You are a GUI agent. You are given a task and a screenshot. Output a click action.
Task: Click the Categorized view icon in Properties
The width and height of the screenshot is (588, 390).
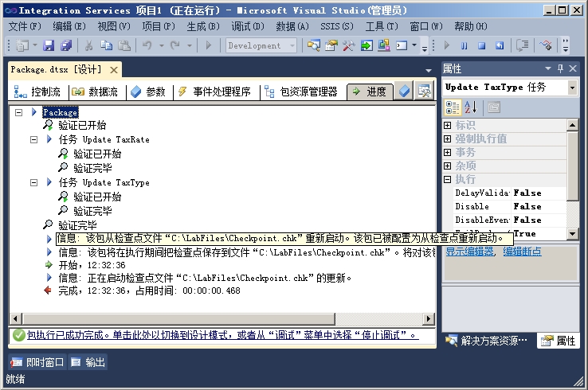(453, 107)
